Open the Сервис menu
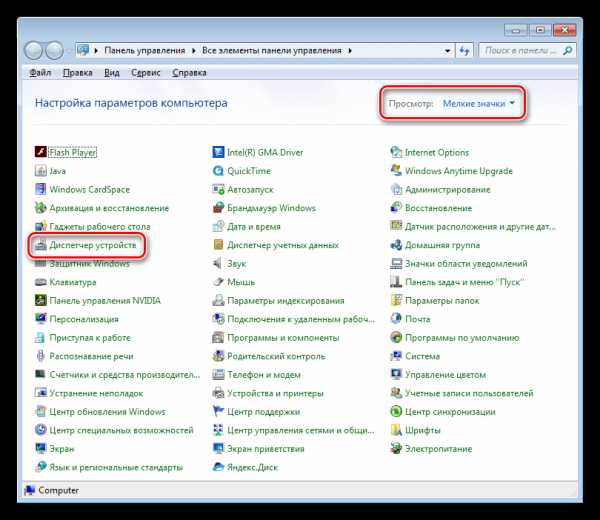600x520 pixels. 145,73
